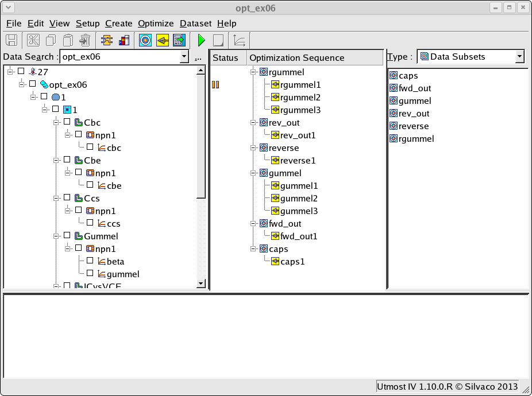The image size is (532, 396).
Task: Collapse the caps sequence node
Action: (x=253, y=249)
